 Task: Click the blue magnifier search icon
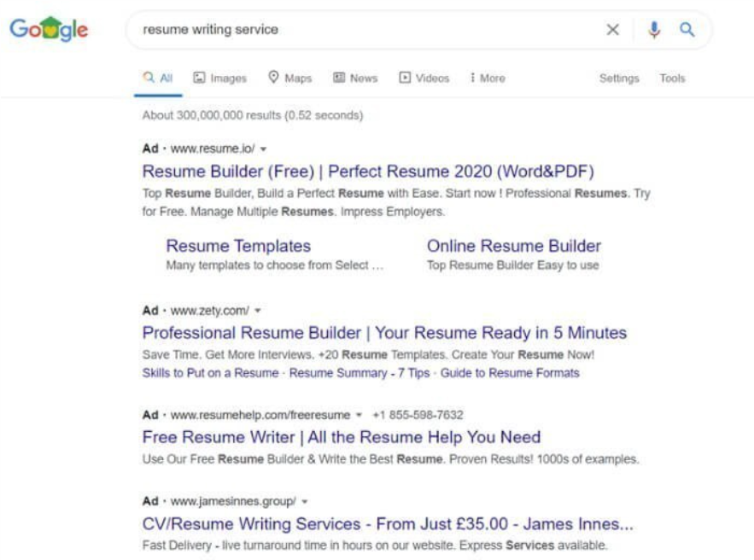coord(687,30)
